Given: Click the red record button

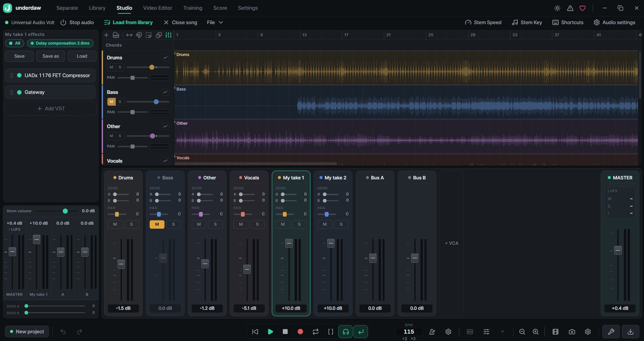Looking at the screenshot, I should coord(300,332).
